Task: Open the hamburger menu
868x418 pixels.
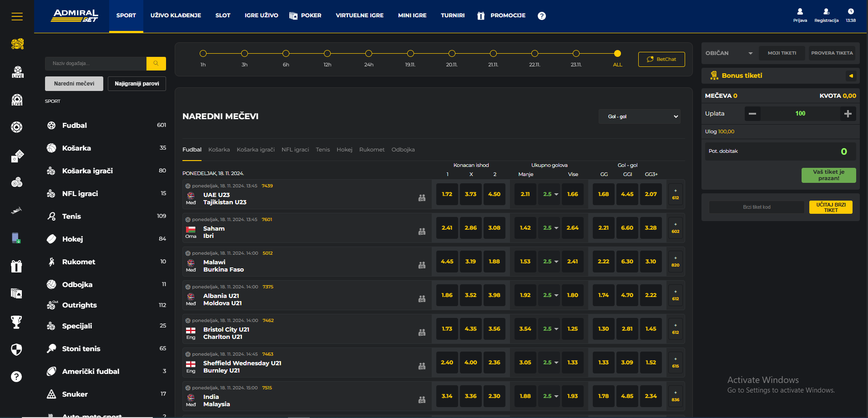Action: pos(17,16)
